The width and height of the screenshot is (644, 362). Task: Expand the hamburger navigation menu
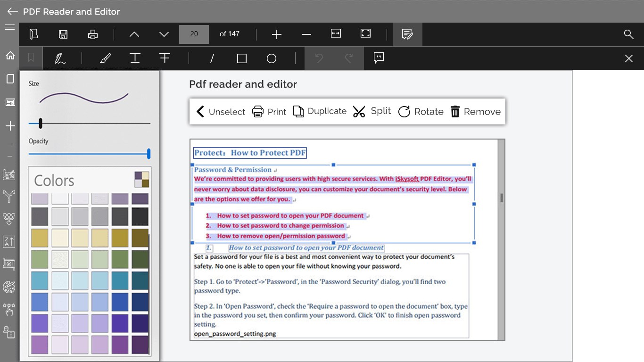pos(9,27)
